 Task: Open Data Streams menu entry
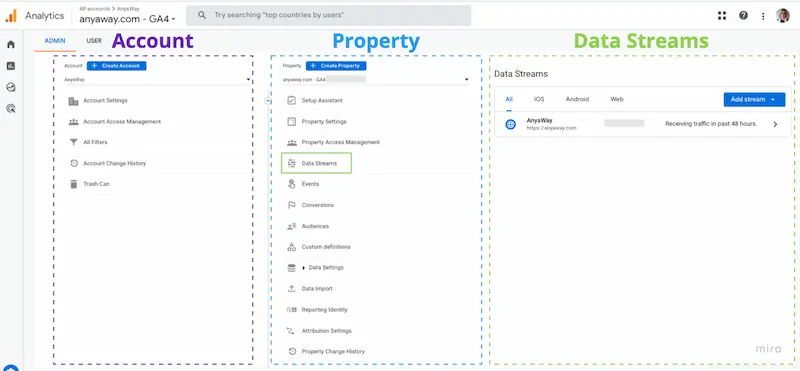coord(319,163)
